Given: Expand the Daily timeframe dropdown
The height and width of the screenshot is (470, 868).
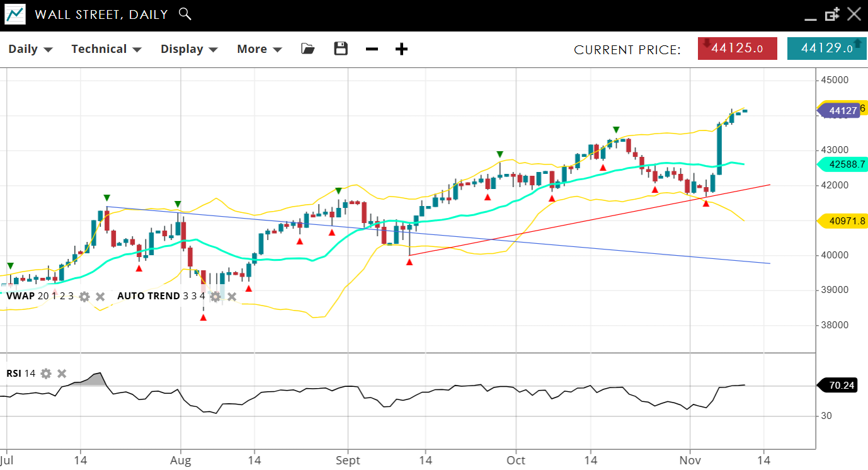Looking at the screenshot, I should (x=30, y=49).
